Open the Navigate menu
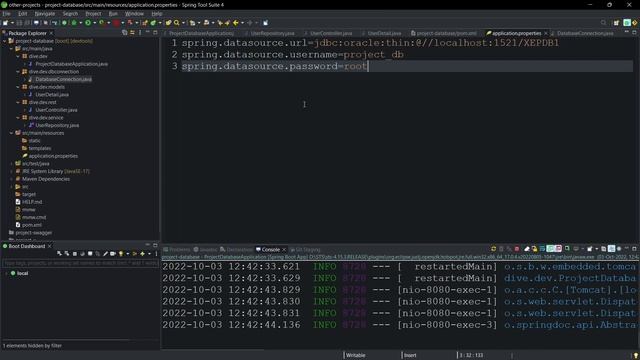 click(44, 13)
